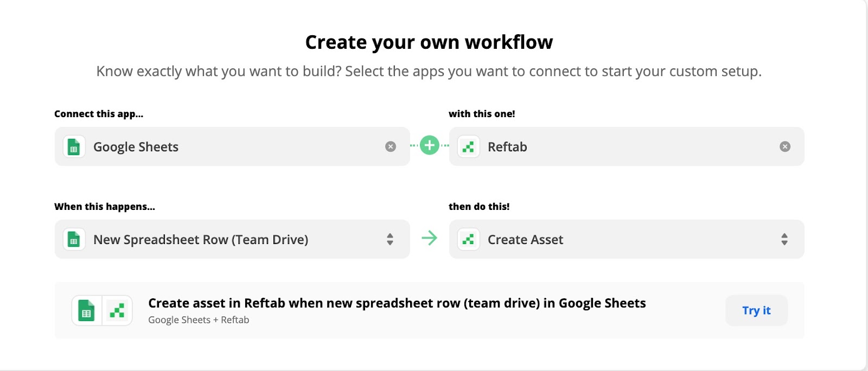Open the New Spreadsheet Row trigger dropdown
This screenshot has width=868, height=371.
click(x=232, y=239)
